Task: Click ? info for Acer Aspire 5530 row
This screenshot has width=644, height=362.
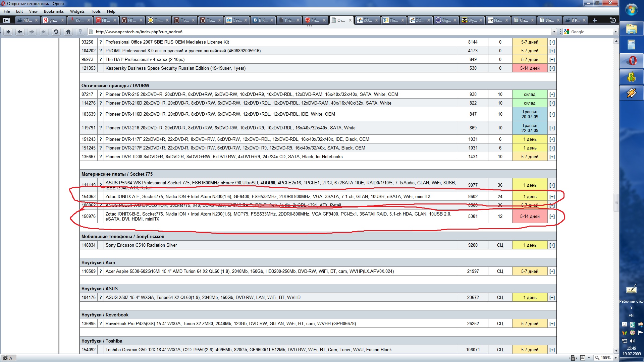Action: [x=101, y=271]
